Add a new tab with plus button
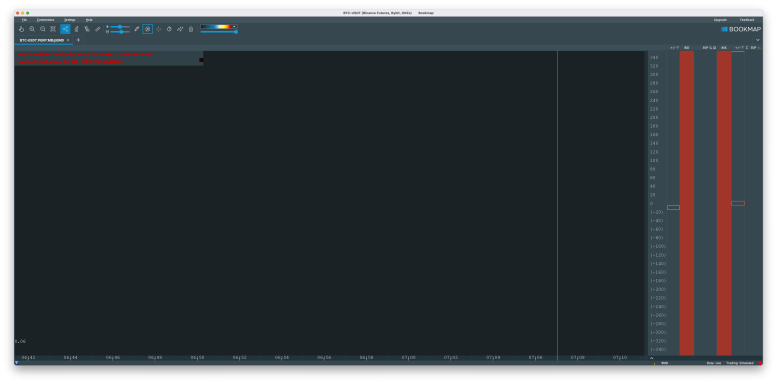This screenshot has height=384, width=777. 78,40
